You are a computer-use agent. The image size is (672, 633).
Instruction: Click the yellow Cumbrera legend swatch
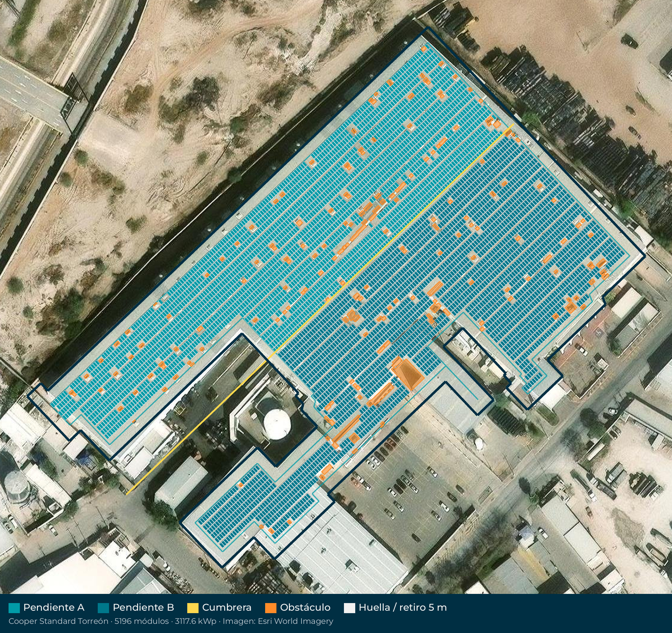click(x=193, y=608)
